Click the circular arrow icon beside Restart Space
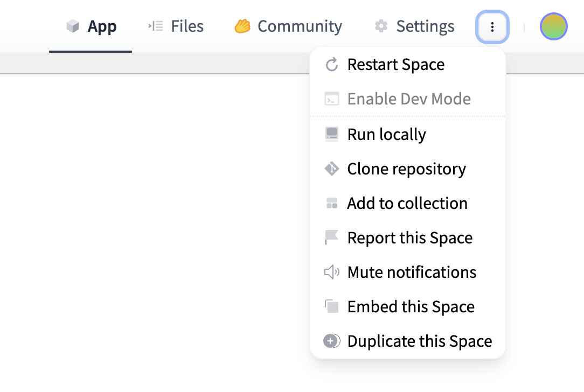 332,65
